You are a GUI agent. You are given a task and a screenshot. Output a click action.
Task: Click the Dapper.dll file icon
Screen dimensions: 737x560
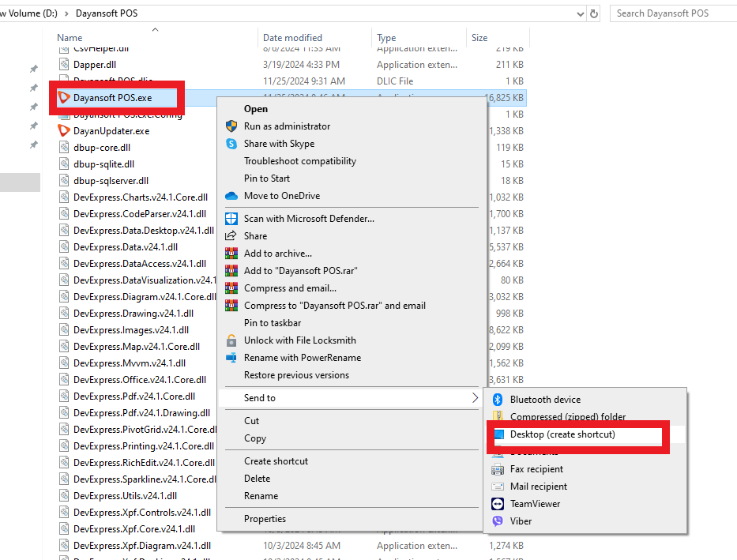click(64, 64)
